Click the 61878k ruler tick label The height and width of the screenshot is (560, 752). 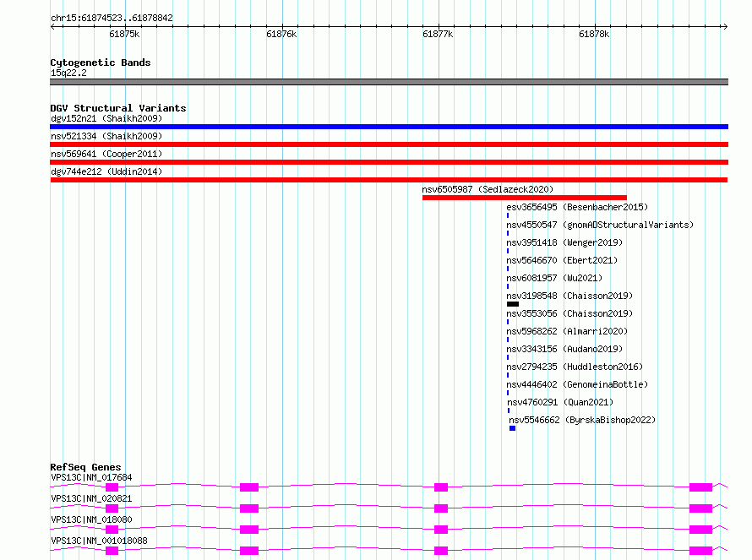point(594,34)
